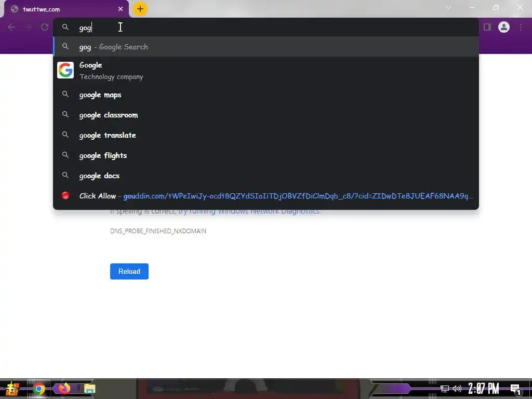This screenshot has height=399, width=532.
Task: Click the address bar containing 'gog'
Action: point(266,28)
